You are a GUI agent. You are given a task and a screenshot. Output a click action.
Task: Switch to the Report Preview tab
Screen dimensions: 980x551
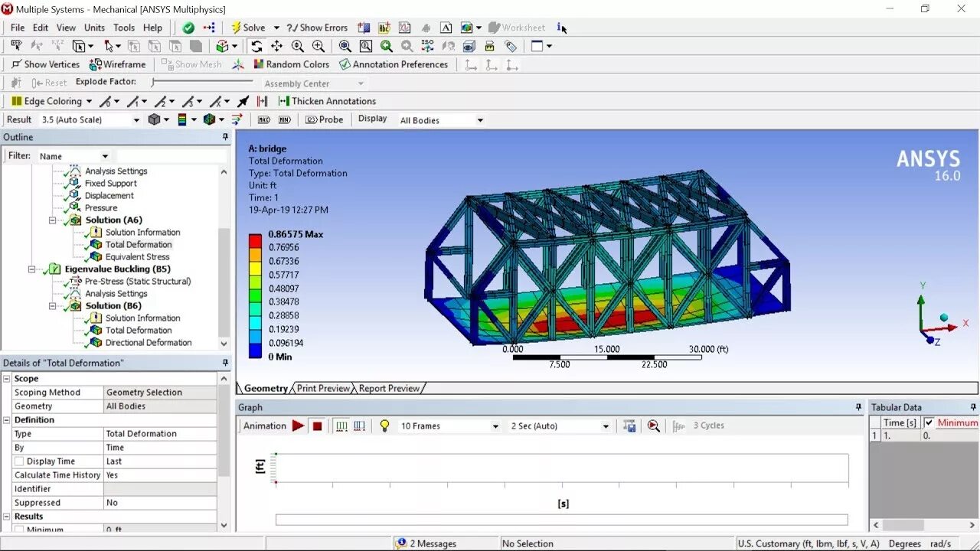click(x=389, y=388)
